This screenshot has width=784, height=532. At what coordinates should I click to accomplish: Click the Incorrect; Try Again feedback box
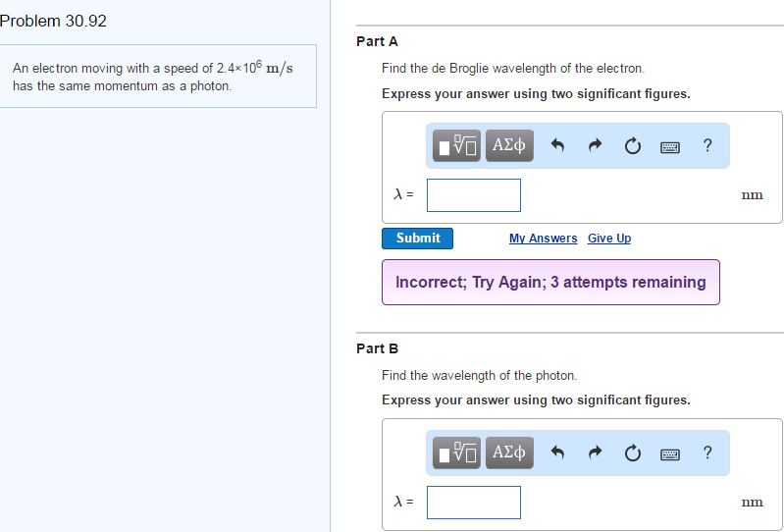(x=550, y=283)
